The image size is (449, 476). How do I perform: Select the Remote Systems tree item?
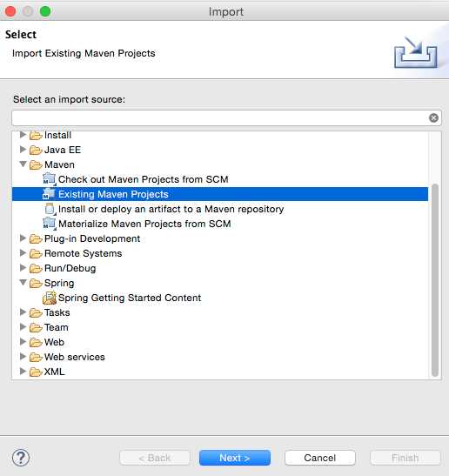(83, 253)
